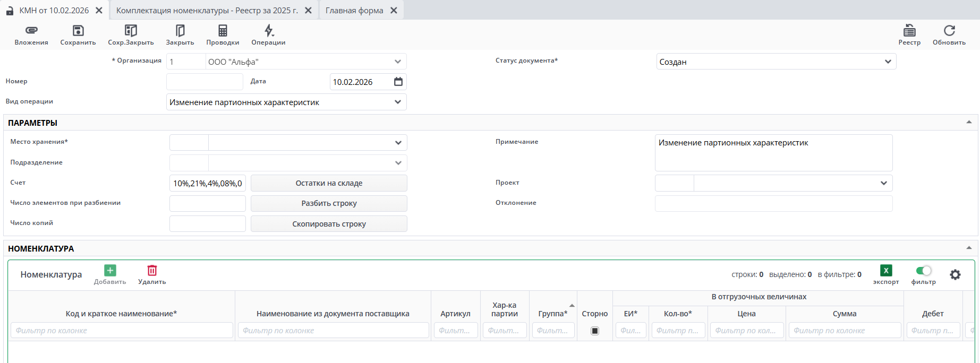Click Сохр.Закрыть toolbar icon
The height and width of the screenshot is (363, 980).
(131, 31)
